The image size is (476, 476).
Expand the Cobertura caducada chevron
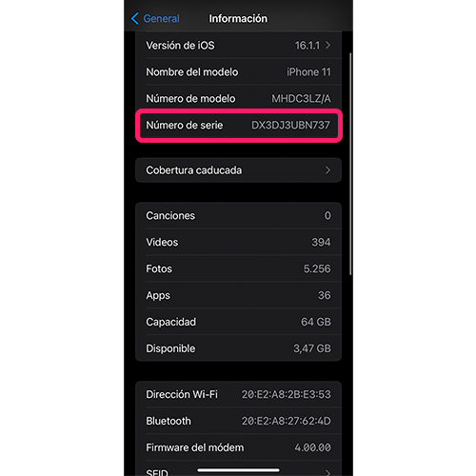327,170
